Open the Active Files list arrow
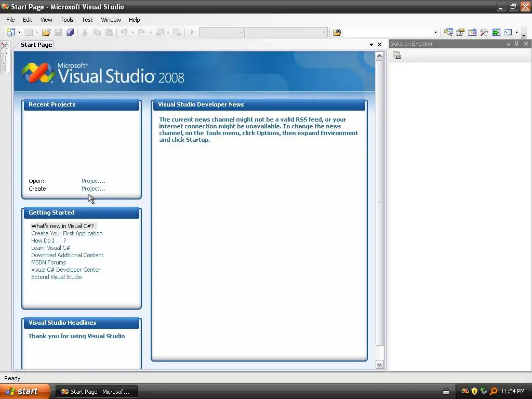This screenshot has height=399, width=532. coord(371,45)
